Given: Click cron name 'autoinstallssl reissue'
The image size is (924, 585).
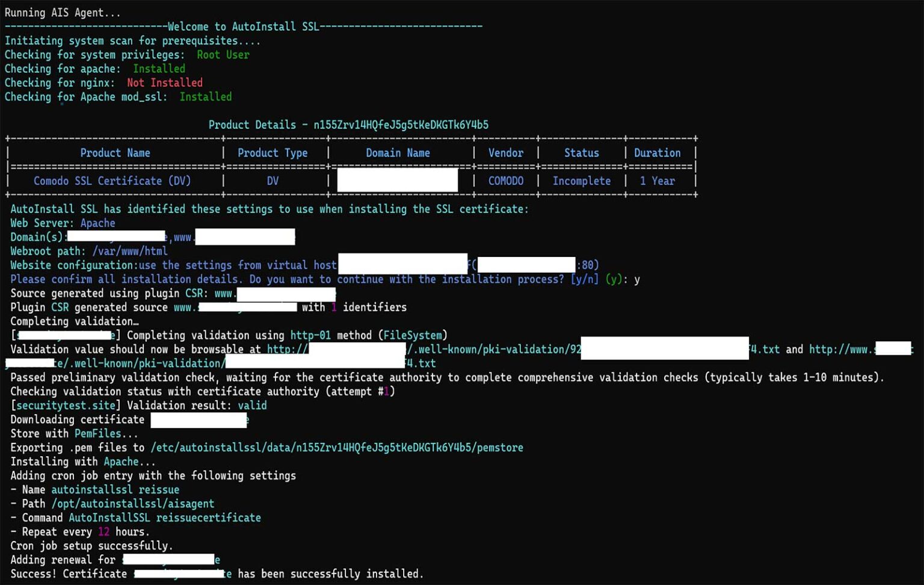Looking at the screenshot, I should coord(115,490).
